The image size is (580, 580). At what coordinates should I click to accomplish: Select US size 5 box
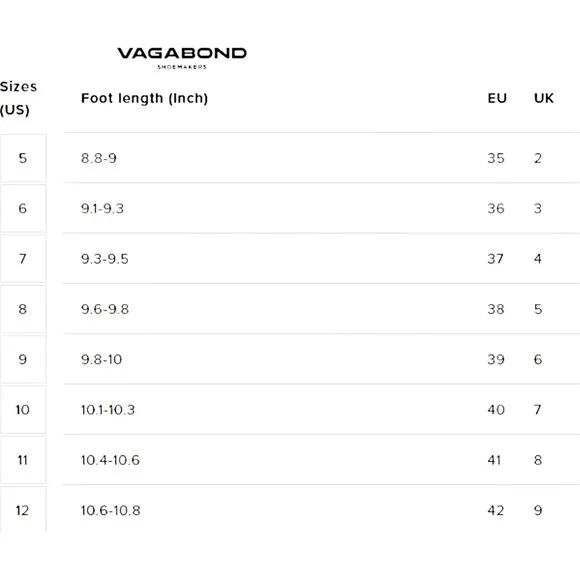tap(23, 158)
